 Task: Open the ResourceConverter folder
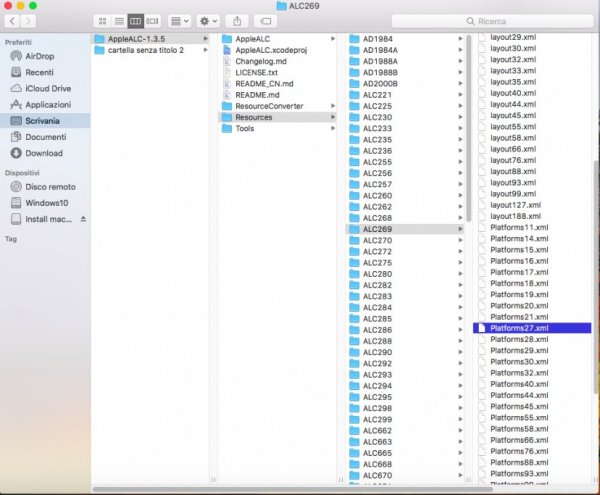(277, 106)
